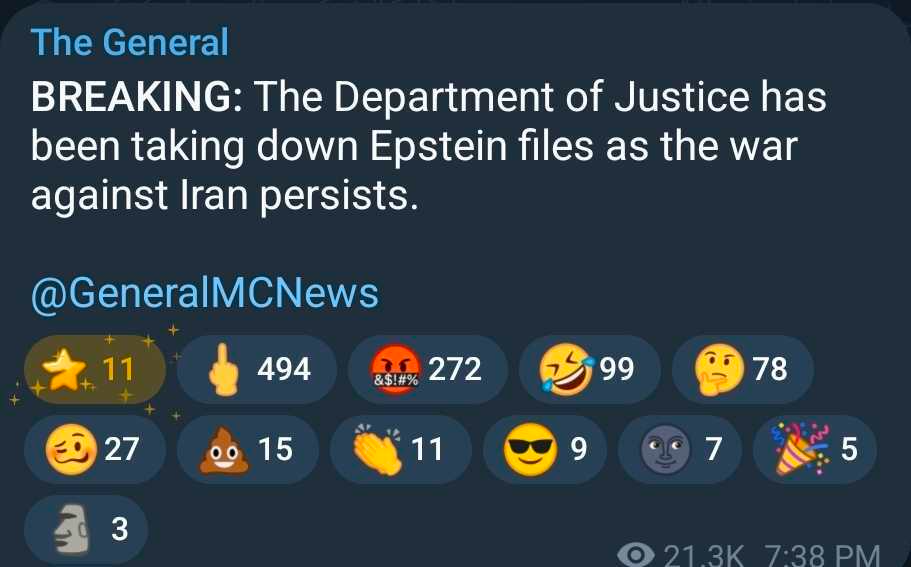
Task: Tap the new moon face reaction
Action: click(x=682, y=450)
